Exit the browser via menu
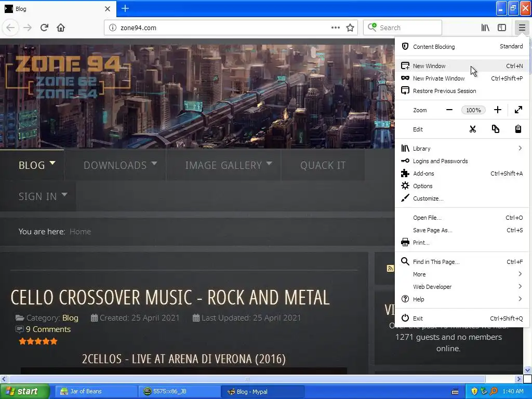 (462, 318)
